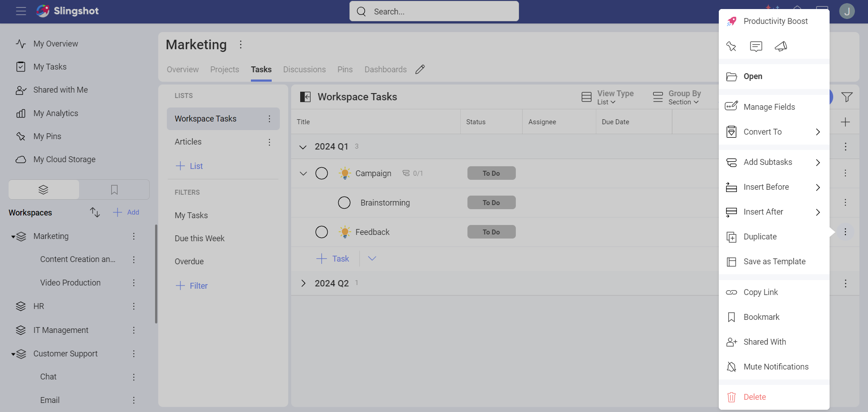Collapse Customer Support workspace tree
The width and height of the screenshot is (868, 412).
(x=13, y=354)
